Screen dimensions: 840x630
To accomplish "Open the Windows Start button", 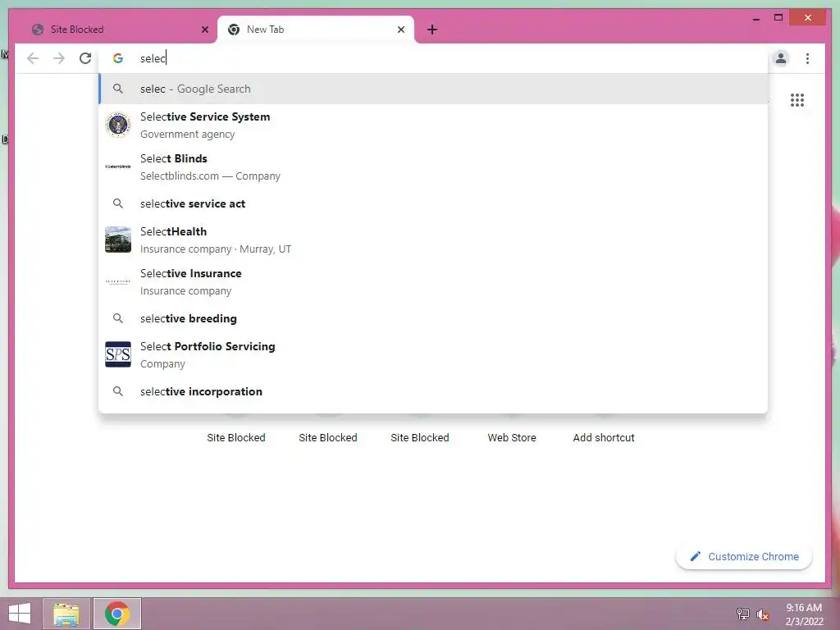I will tap(20, 614).
